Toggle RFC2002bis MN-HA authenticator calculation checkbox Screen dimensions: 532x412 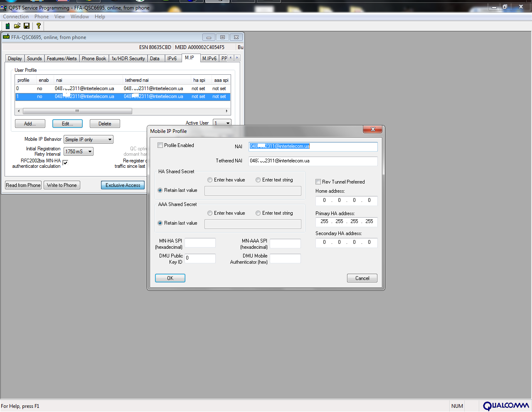[x=65, y=162]
